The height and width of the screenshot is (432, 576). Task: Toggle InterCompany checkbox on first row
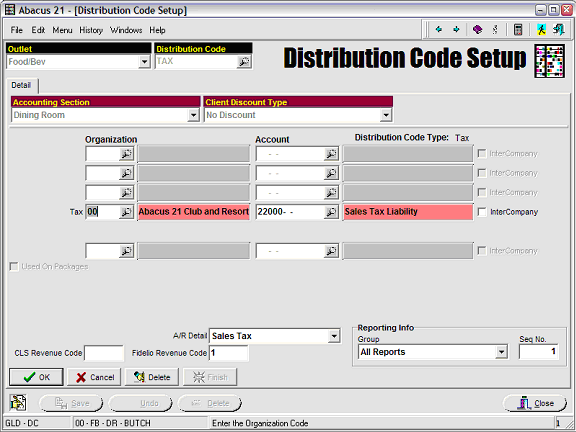[x=482, y=154]
